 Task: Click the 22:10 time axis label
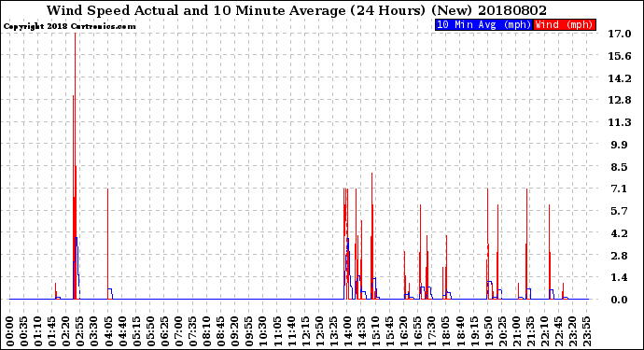click(544, 330)
